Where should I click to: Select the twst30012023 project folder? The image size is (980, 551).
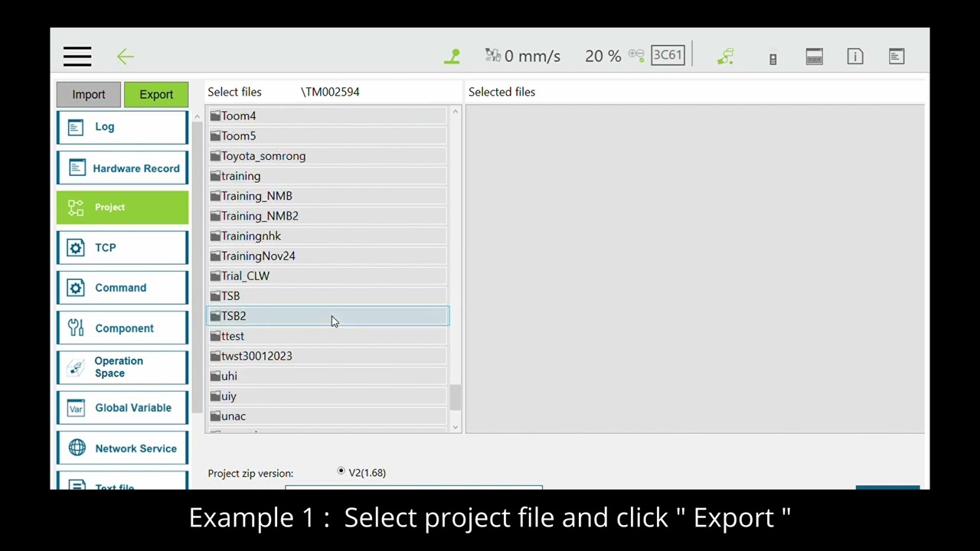pos(328,356)
